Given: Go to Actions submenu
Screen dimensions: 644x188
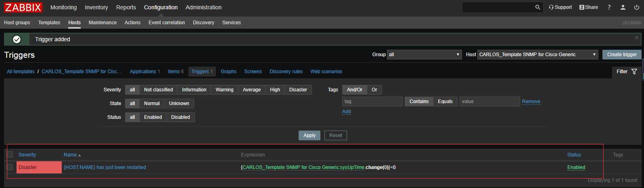Looking at the screenshot, I should 132,23.
